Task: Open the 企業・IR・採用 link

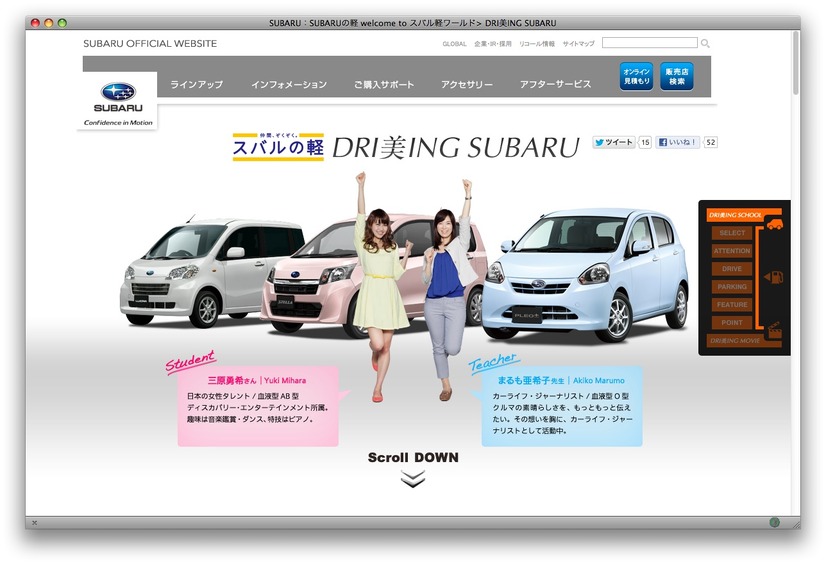Action: pyautogui.click(x=493, y=44)
